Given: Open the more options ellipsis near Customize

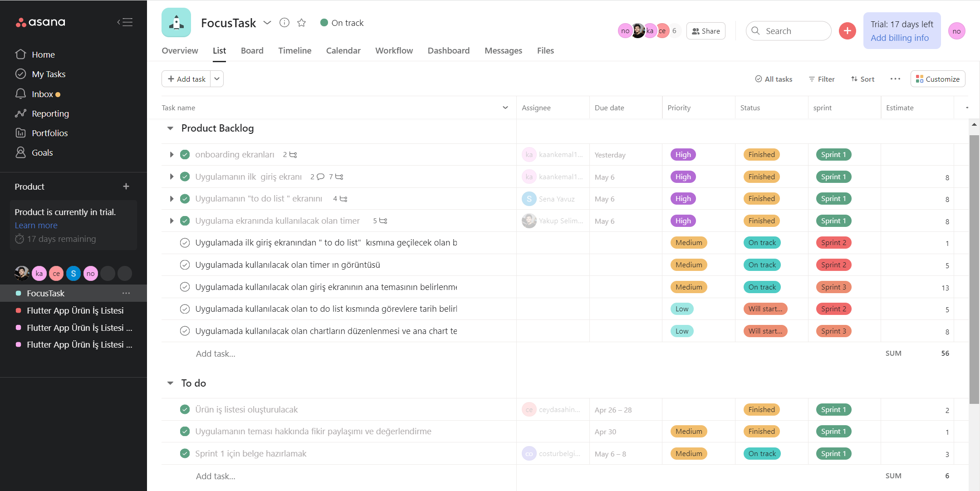Looking at the screenshot, I should pyautogui.click(x=895, y=79).
